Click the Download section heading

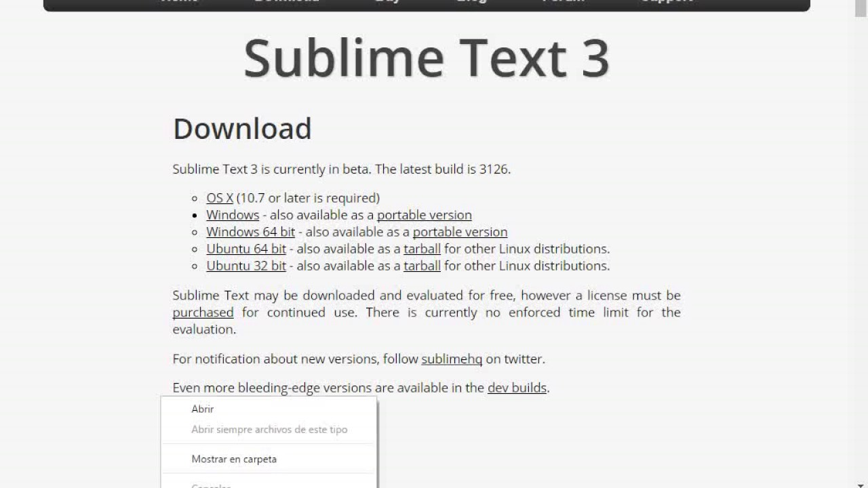tap(242, 129)
